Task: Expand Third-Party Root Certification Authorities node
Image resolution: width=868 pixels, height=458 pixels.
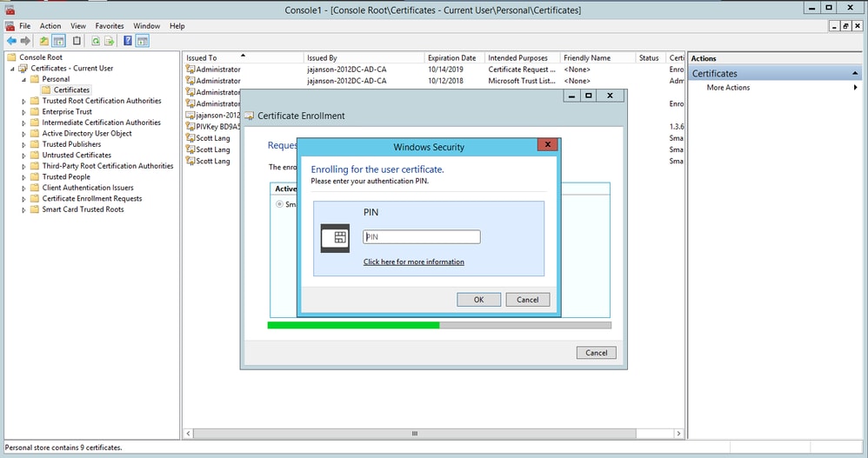Action: [x=23, y=167]
